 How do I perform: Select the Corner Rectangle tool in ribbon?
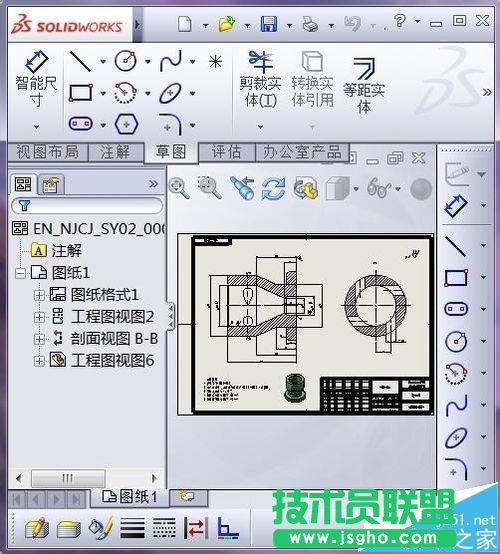81,93
